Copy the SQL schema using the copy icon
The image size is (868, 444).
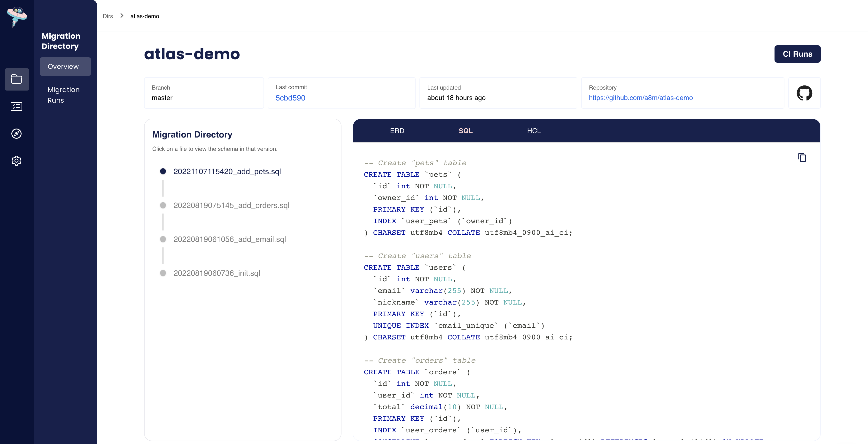pyautogui.click(x=802, y=157)
